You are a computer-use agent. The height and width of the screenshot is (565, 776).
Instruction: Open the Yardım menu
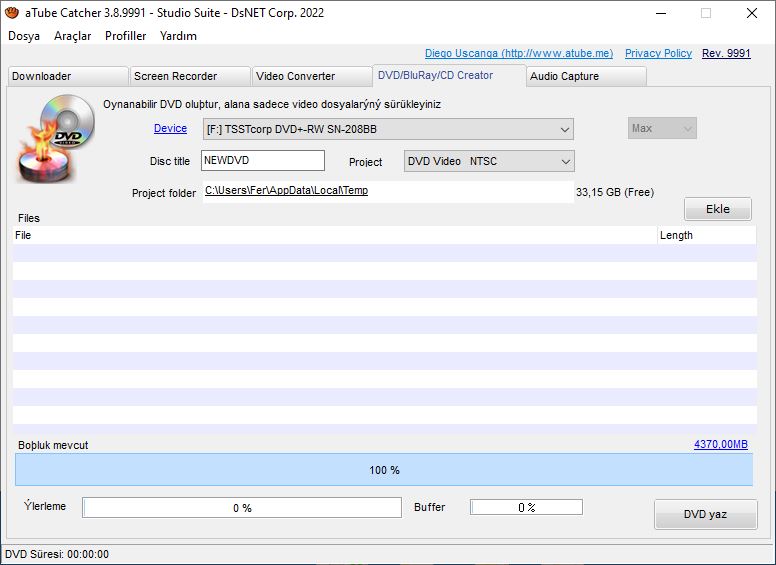(178, 36)
